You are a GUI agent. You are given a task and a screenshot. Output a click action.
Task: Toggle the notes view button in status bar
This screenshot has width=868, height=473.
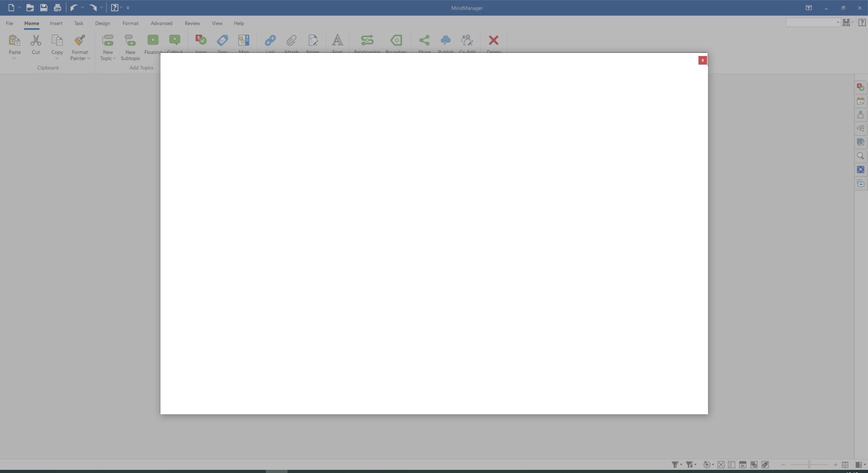tap(731, 464)
